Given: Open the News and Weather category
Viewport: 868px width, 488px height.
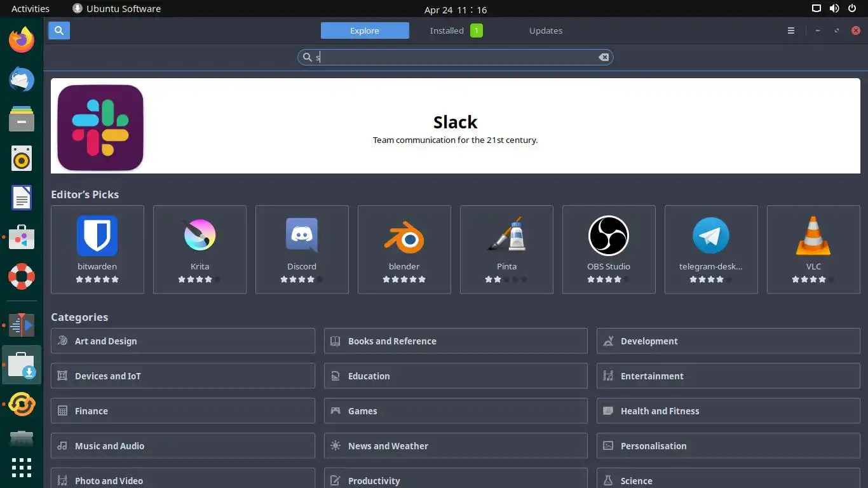Looking at the screenshot, I should click(x=456, y=445).
